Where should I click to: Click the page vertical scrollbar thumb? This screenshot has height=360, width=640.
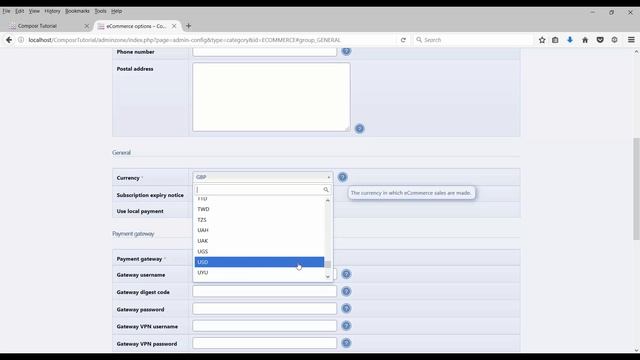[x=636, y=189]
